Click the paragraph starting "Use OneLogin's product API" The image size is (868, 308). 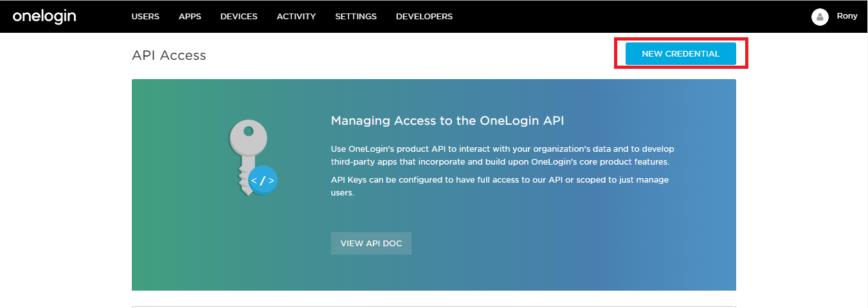coord(503,155)
